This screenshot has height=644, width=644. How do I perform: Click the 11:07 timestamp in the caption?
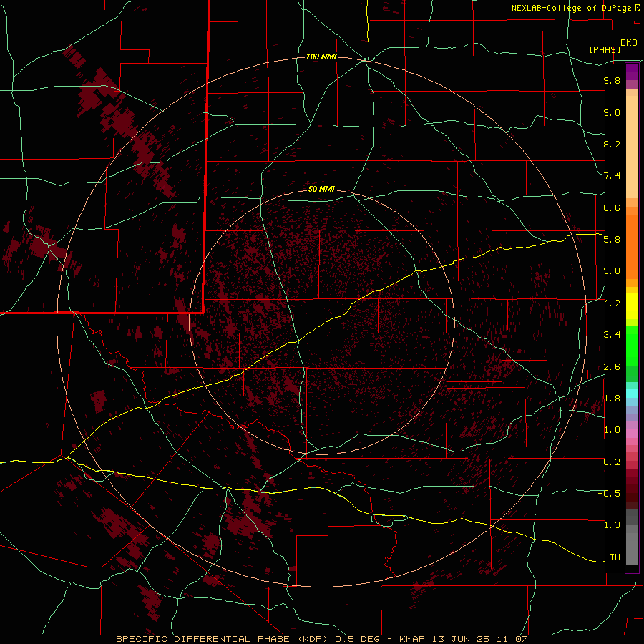[x=511, y=639]
